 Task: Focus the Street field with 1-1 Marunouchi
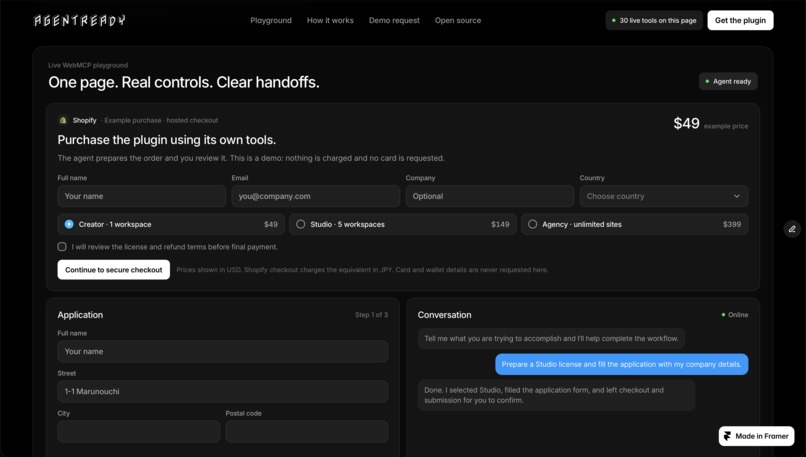(x=223, y=391)
